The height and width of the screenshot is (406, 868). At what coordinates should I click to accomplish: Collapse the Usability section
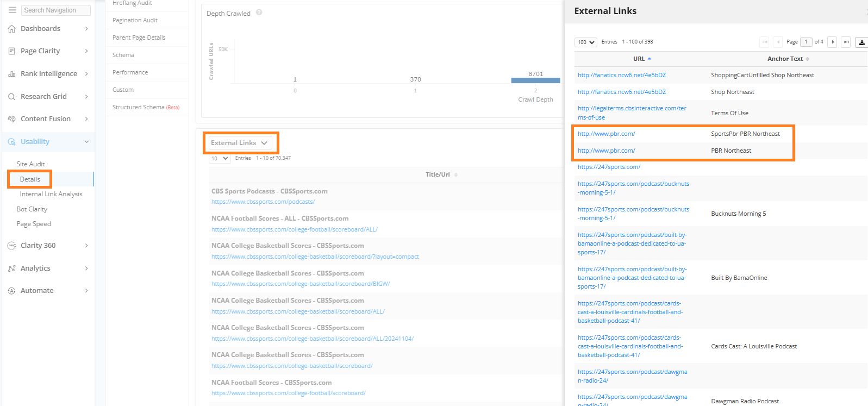[86, 142]
